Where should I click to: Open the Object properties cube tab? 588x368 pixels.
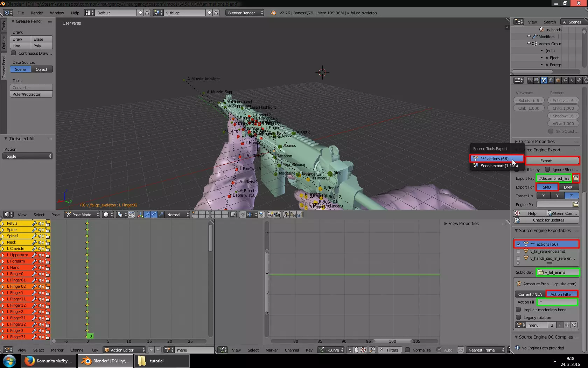[x=558, y=80]
